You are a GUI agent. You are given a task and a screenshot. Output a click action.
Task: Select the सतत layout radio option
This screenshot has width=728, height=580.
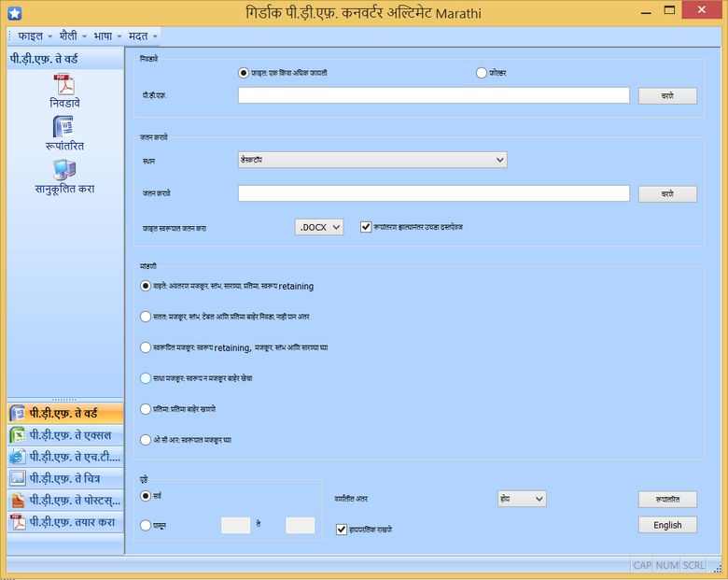[146, 317]
